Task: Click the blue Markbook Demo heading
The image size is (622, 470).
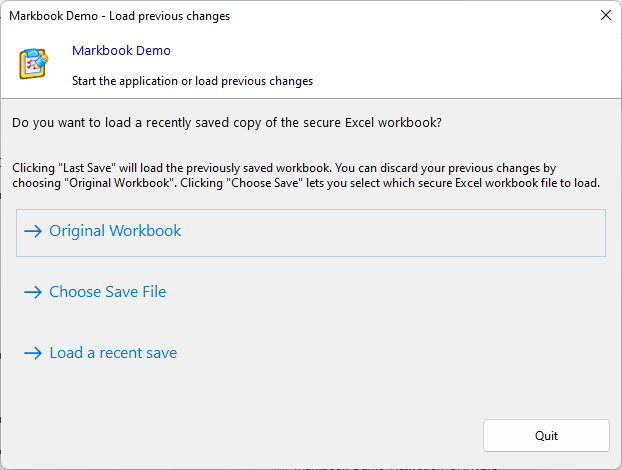Action: pos(121,51)
